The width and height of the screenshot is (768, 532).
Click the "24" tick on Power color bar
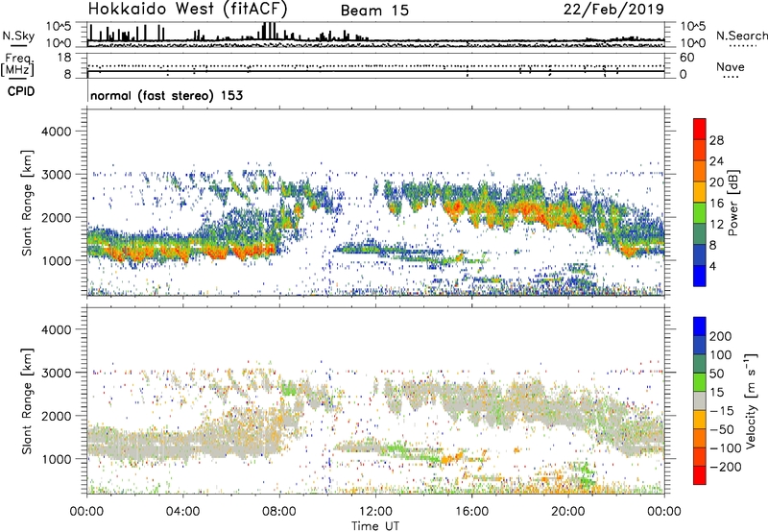(x=716, y=161)
